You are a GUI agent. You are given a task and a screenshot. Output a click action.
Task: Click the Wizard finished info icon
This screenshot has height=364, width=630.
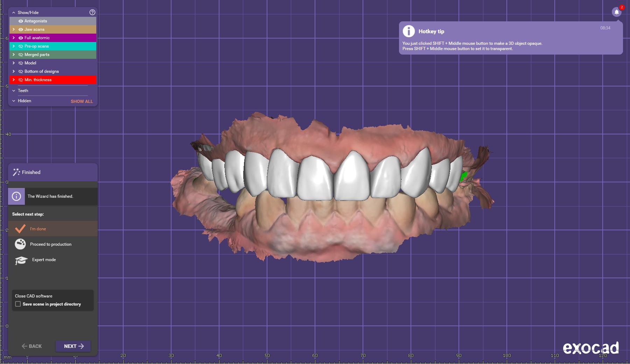16,196
